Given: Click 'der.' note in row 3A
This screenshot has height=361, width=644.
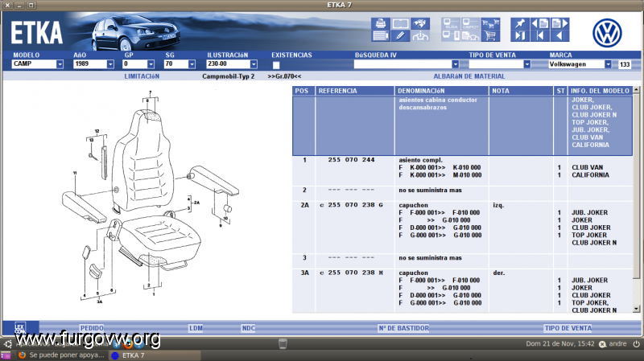Looking at the screenshot, I should tap(498, 273).
